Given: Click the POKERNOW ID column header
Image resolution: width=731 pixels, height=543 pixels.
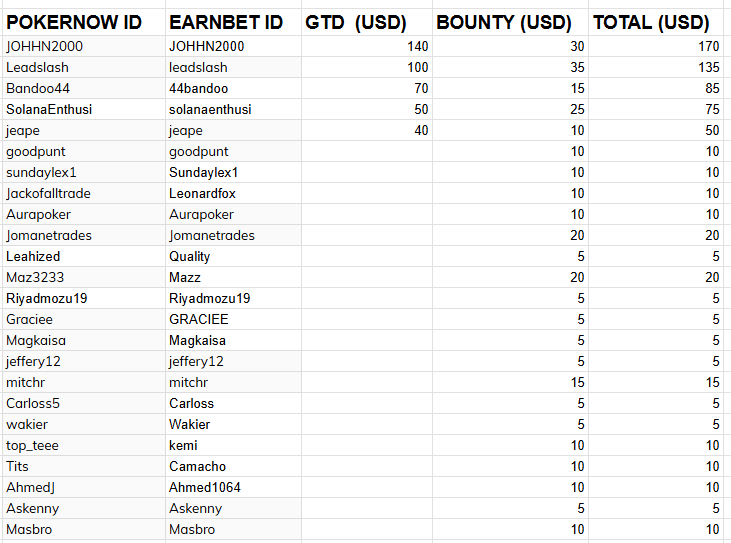Looking at the screenshot, I should (74, 22).
